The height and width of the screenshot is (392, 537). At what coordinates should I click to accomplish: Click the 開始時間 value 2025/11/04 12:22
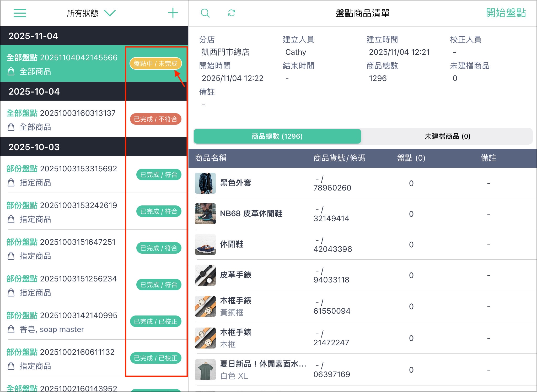233,78
